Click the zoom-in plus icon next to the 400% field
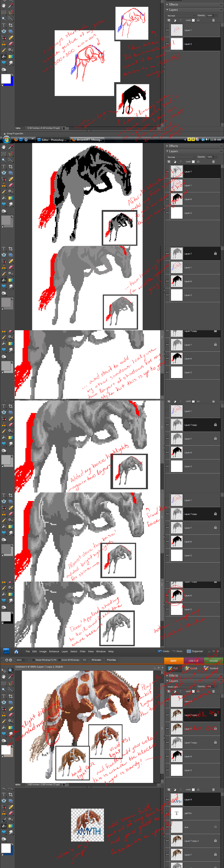The height and width of the screenshot is (868, 224). point(6,660)
